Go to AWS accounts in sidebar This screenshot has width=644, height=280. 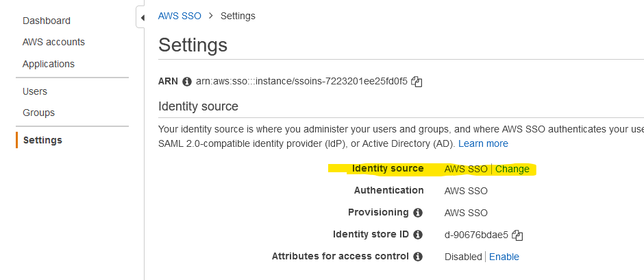pos(54,42)
